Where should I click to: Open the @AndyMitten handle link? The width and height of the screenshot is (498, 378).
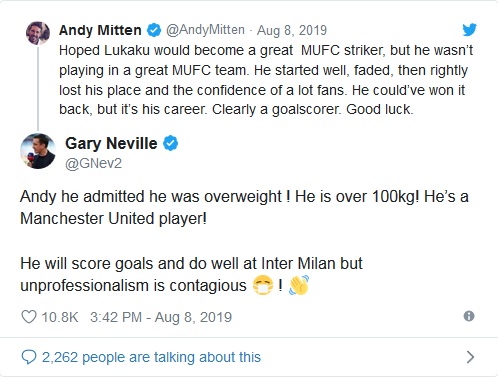pyautogui.click(x=205, y=30)
